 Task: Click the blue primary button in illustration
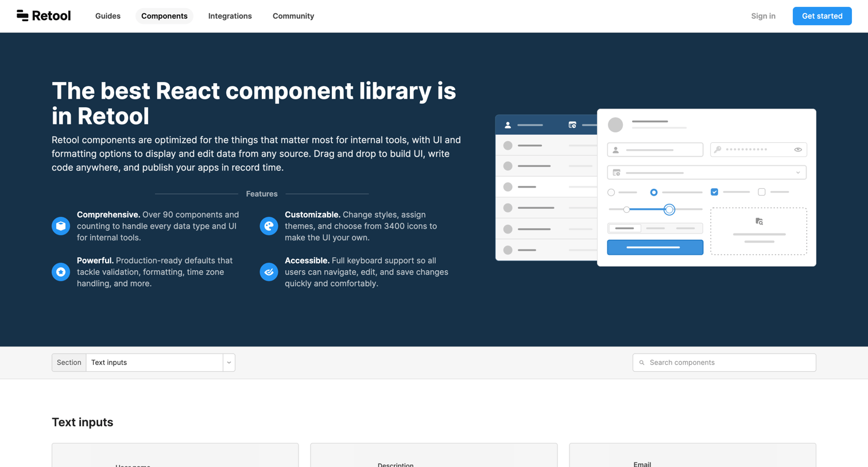click(x=655, y=247)
